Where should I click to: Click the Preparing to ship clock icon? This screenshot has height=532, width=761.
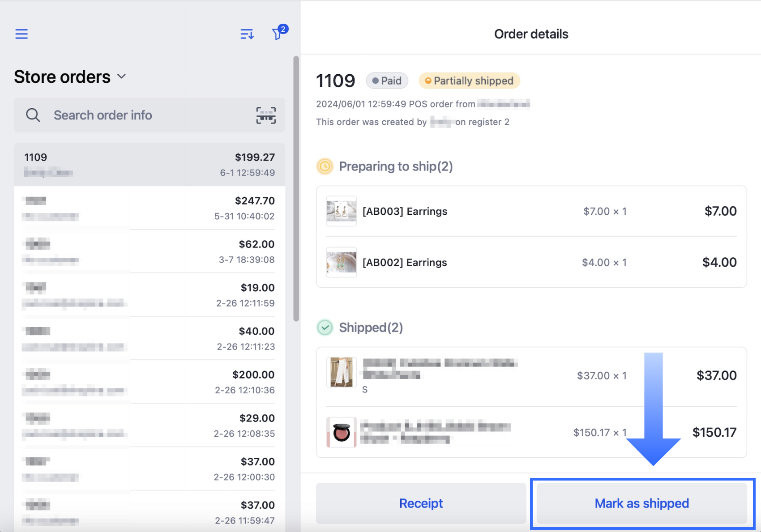tap(325, 166)
